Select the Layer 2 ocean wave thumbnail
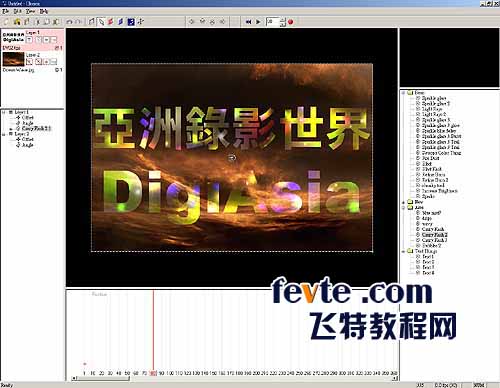Viewport: 500px width, 388px height. 13,59
